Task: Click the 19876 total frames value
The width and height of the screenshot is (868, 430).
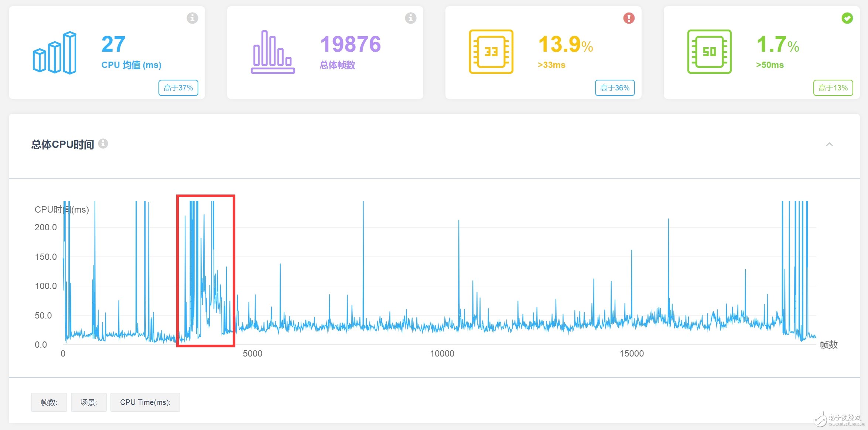Action: point(350,44)
